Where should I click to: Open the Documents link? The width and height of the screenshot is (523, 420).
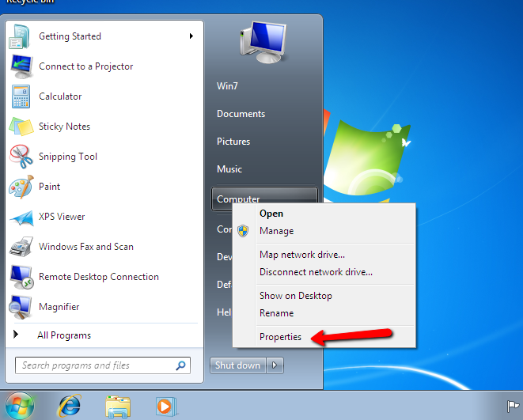pyautogui.click(x=241, y=114)
